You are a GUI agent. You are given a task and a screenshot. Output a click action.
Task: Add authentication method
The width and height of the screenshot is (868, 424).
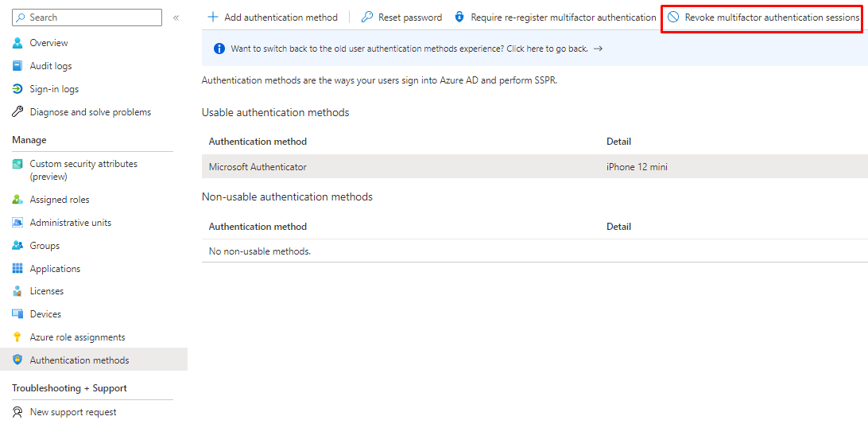[x=272, y=18]
